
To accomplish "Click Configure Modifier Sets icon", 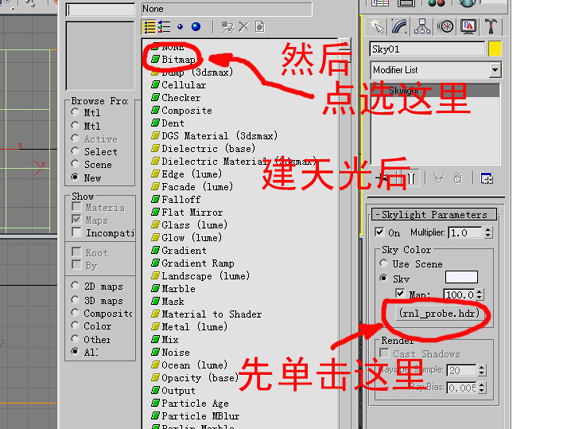I will [x=486, y=178].
